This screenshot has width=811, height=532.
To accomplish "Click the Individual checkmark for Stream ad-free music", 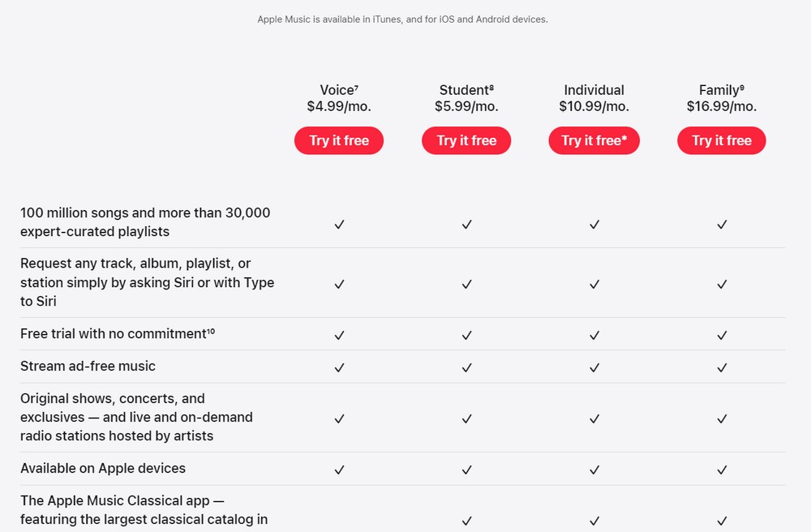I will (594, 367).
